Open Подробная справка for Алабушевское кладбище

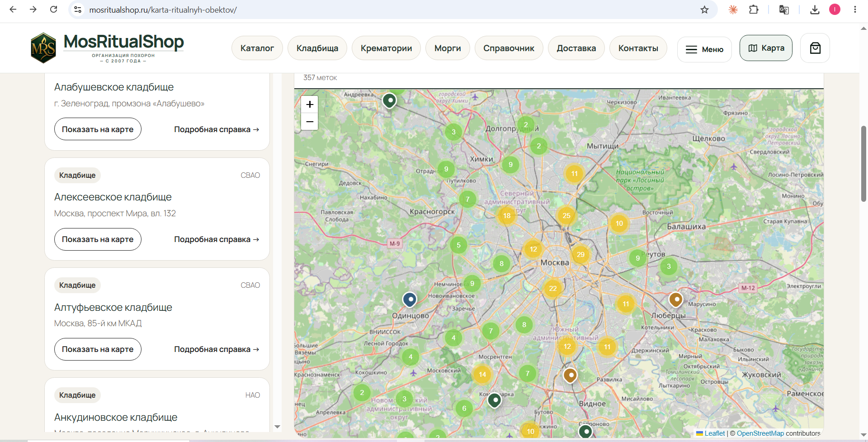(x=217, y=129)
